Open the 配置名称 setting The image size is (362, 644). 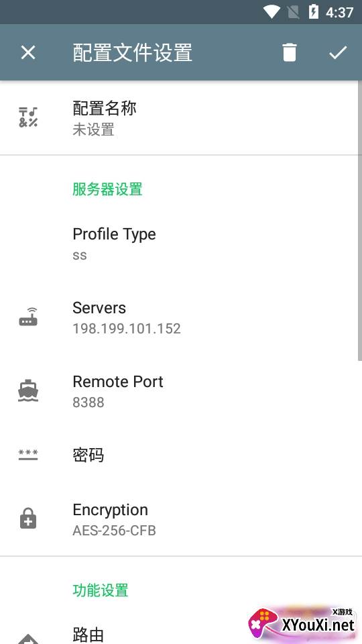tap(181, 118)
